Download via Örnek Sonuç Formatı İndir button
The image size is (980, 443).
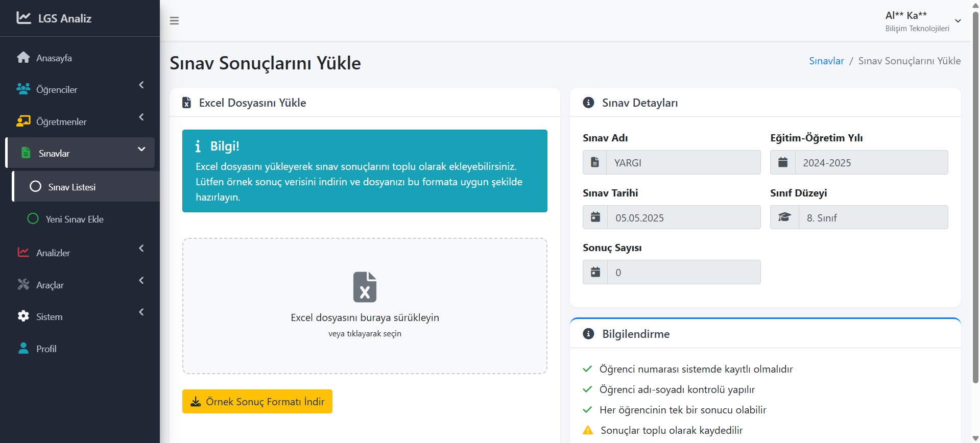257,402
